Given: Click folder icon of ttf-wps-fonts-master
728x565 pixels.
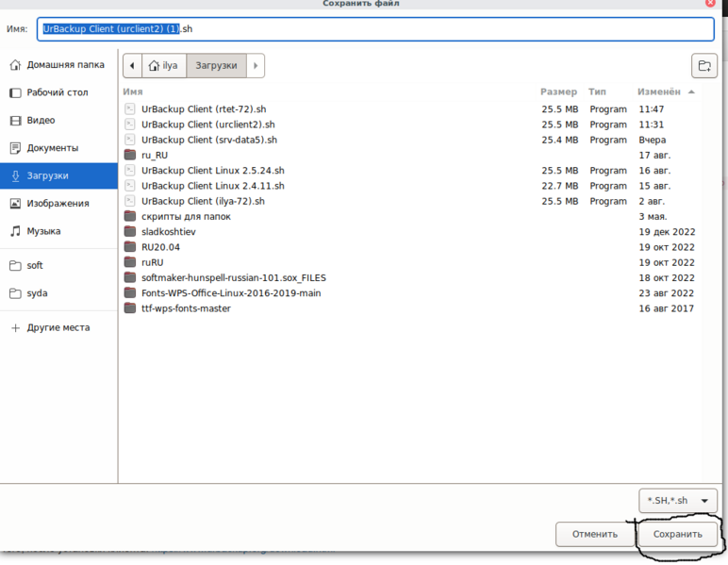Looking at the screenshot, I should (x=130, y=307).
